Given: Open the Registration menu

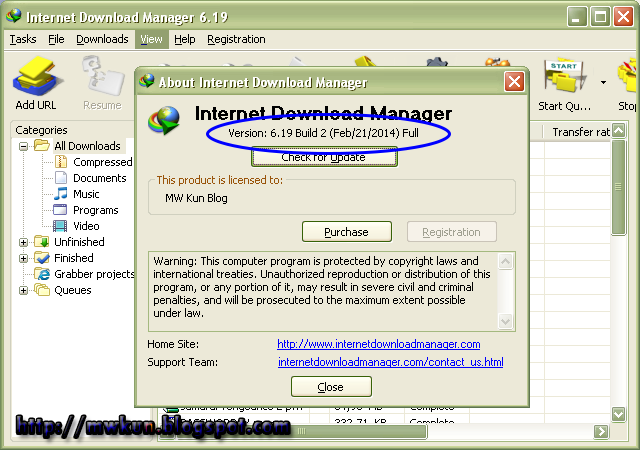Looking at the screenshot, I should click(x=236, y=39).
